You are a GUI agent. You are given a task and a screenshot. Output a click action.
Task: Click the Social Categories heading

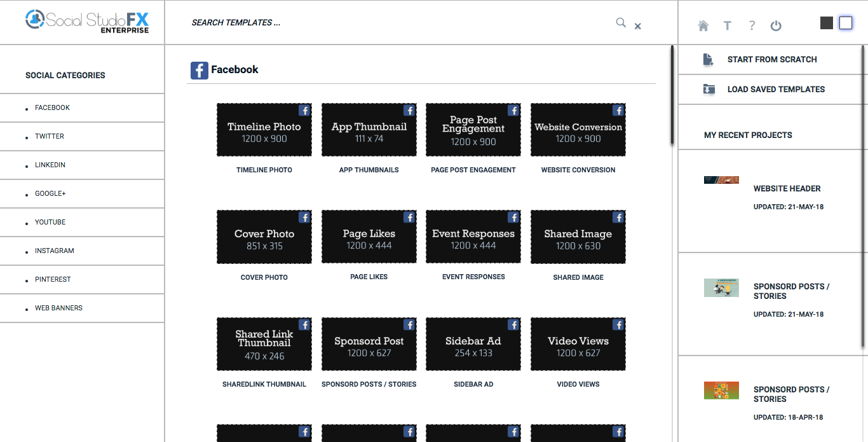65,76
